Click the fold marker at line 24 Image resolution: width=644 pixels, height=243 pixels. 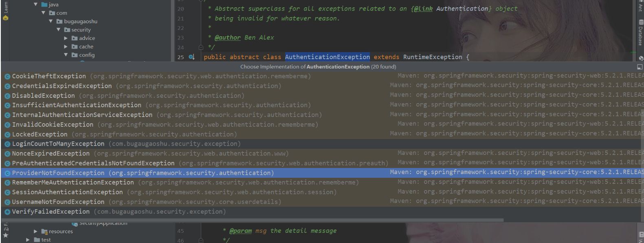click(x=201, y=47)
